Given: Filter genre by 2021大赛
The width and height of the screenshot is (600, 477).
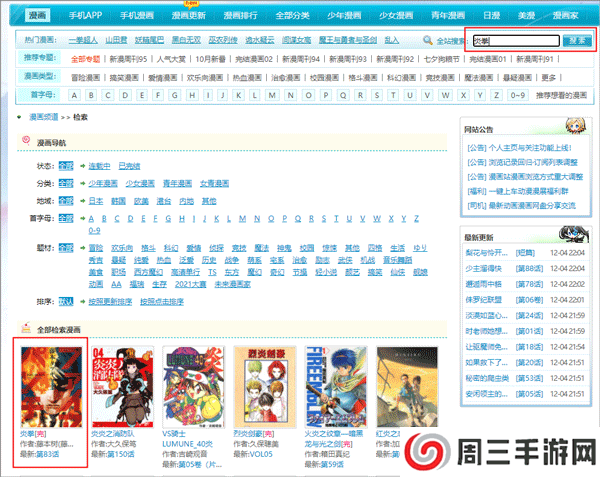Looking at the screenshot, I should click(191, 284).
